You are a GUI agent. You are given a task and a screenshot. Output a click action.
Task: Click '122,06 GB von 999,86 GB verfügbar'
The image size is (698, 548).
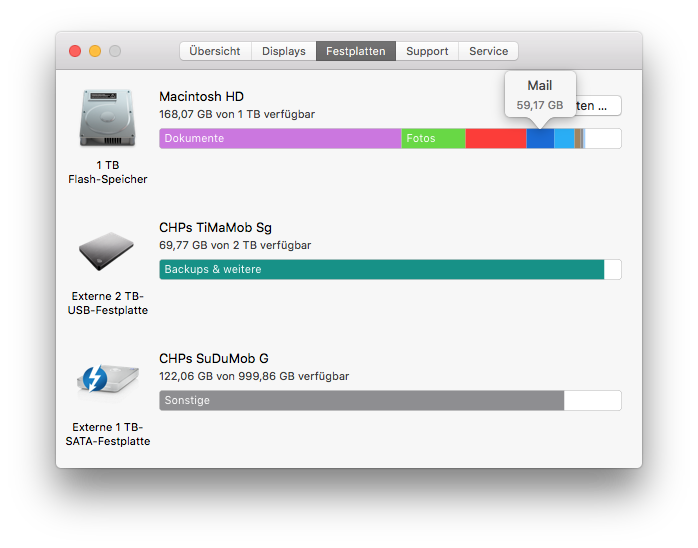(x=254, y=376)
